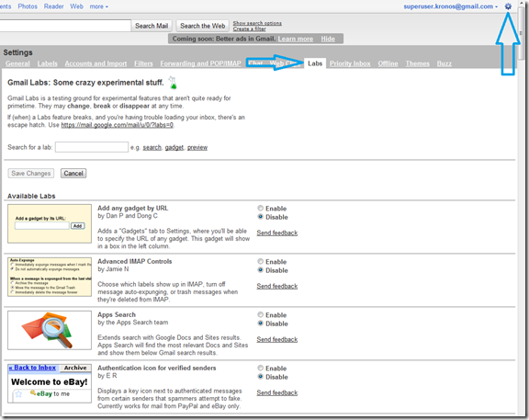Go to the Buzz tab

pos(444,63)
